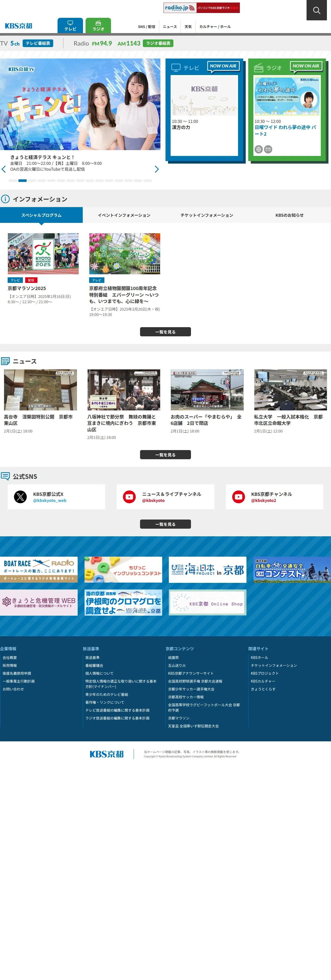Open the ちびっこイングリッシュコンテスト banner
331x980 pixels.
(123, 570)
